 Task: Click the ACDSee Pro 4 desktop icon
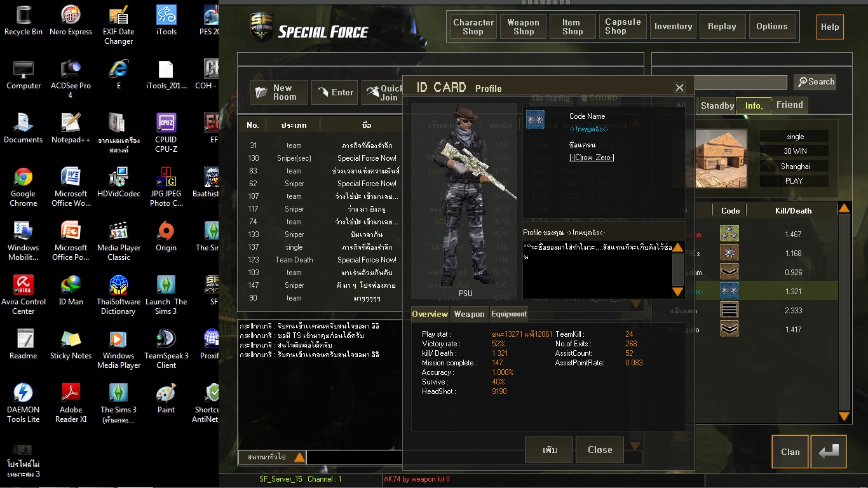point(71,79)
